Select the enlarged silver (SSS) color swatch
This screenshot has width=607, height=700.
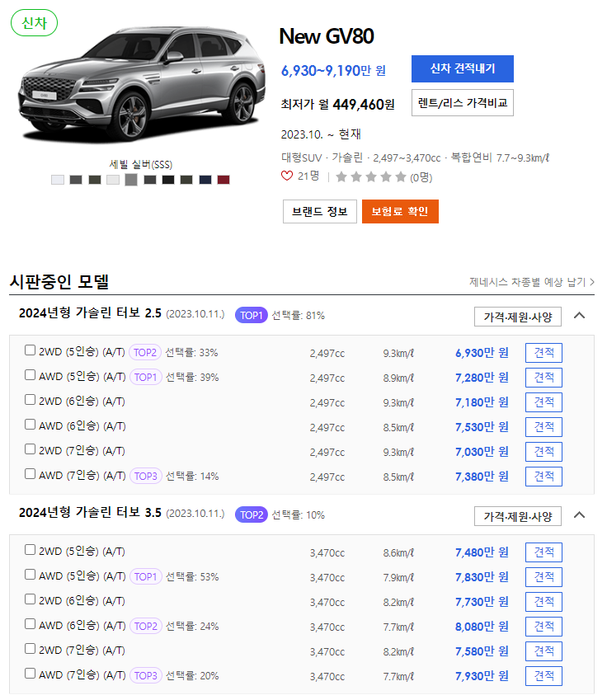pyautogui.click(x=131, y=180)
